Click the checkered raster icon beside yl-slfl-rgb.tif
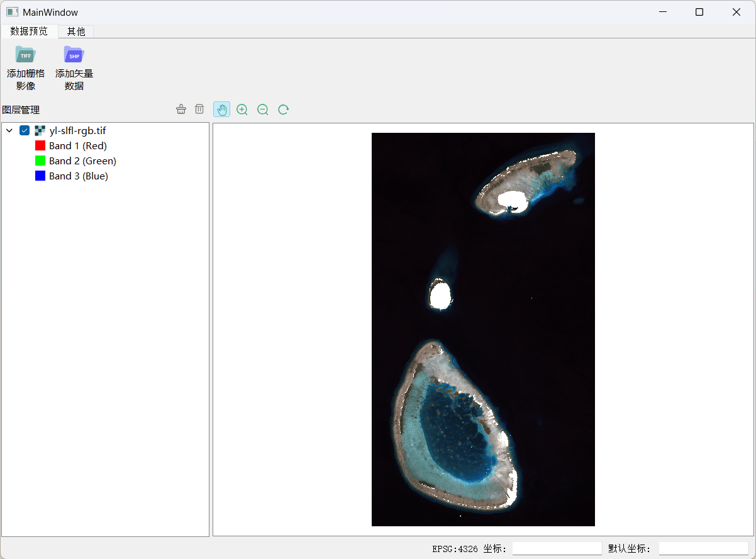756x559 pixels. [x=40, y=131]
